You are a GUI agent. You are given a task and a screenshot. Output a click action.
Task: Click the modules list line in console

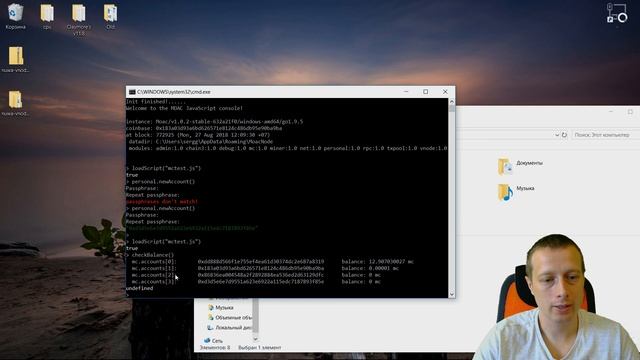pyautogui.click(x=288, y=148)
